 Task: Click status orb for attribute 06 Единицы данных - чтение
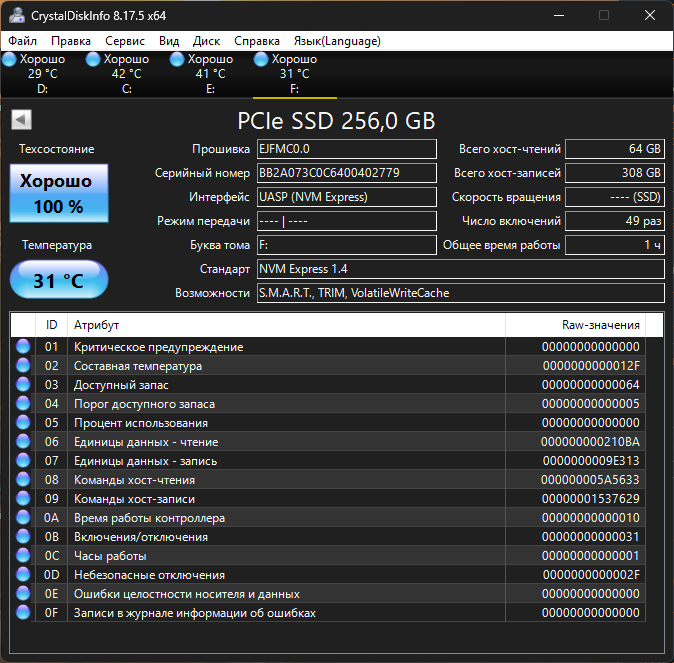(23, 442)
